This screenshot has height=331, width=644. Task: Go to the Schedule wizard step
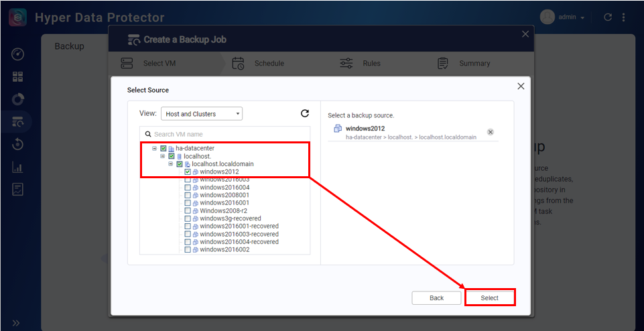click(x=259, y=63)
